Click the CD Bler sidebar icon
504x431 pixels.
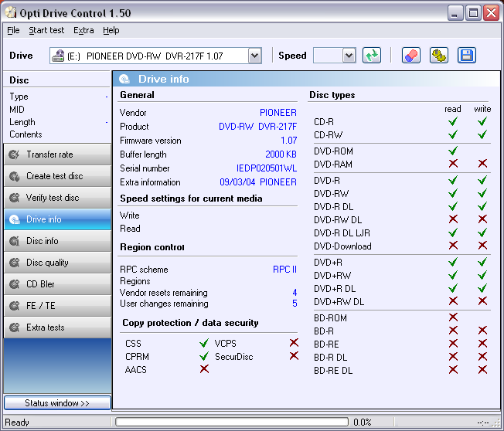pos(14,284)
